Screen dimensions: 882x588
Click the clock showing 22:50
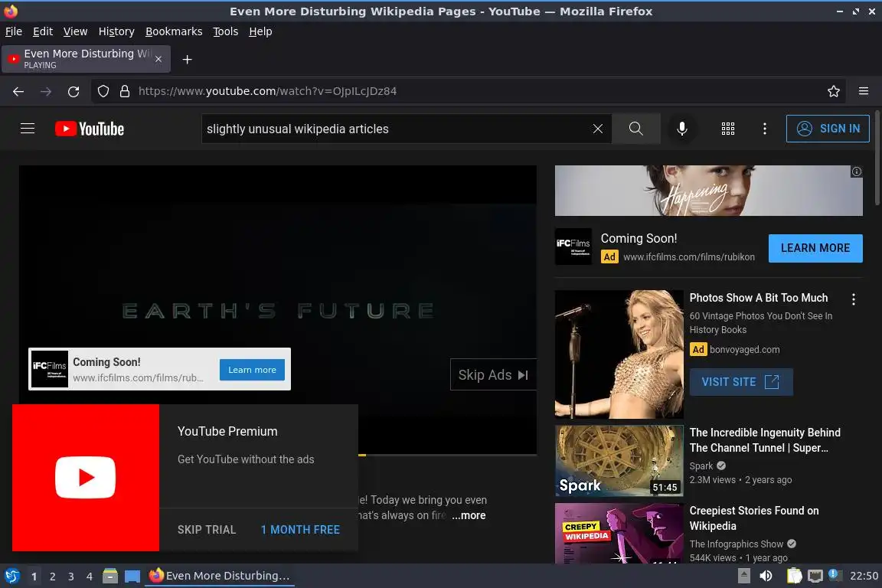pos(864,576)
